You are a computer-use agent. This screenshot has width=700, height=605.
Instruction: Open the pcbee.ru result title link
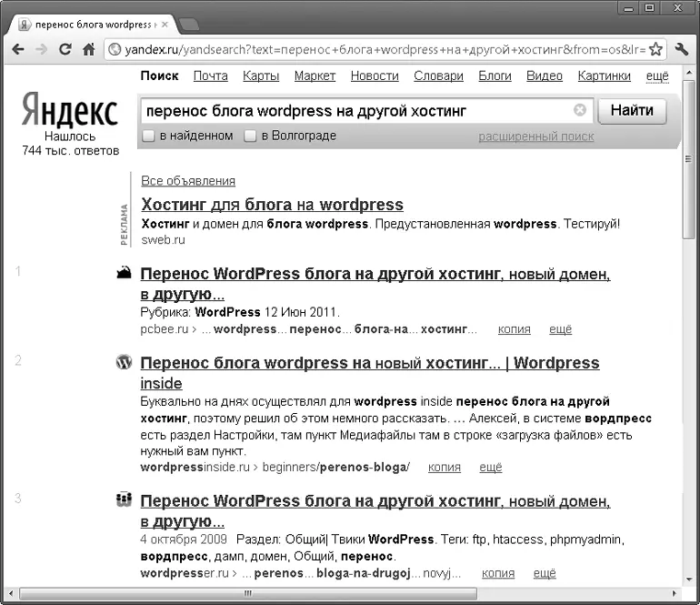pyautogui.click(x=375, y=284)
